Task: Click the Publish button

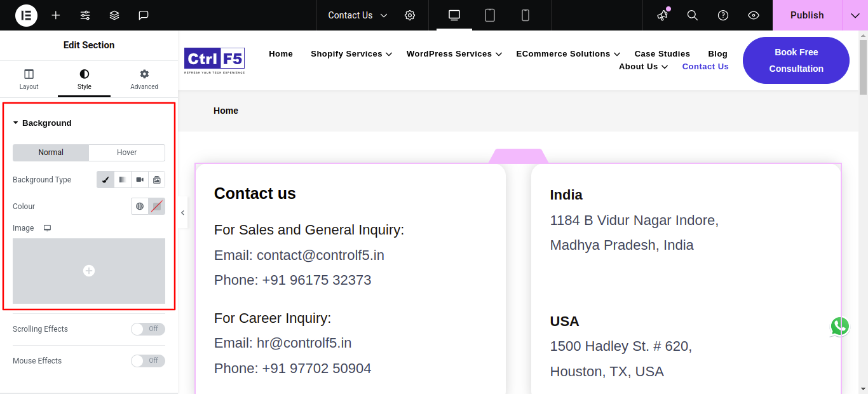Action: pos(807,15)
